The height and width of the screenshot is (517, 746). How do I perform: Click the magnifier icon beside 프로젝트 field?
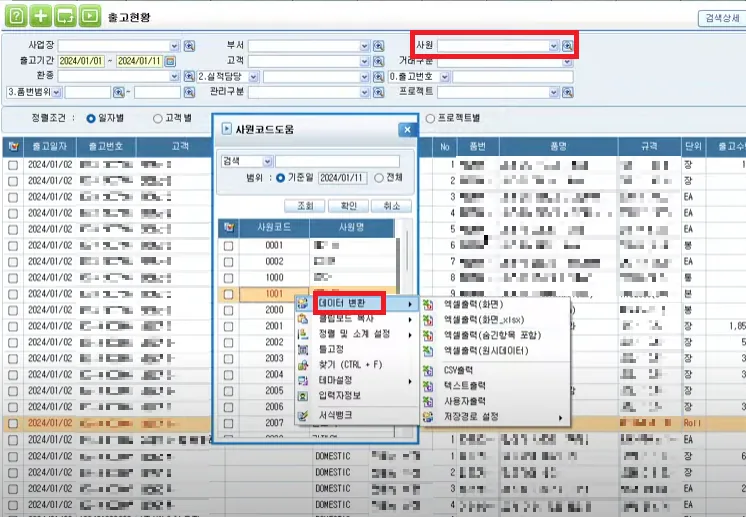[x=567, y=92]
